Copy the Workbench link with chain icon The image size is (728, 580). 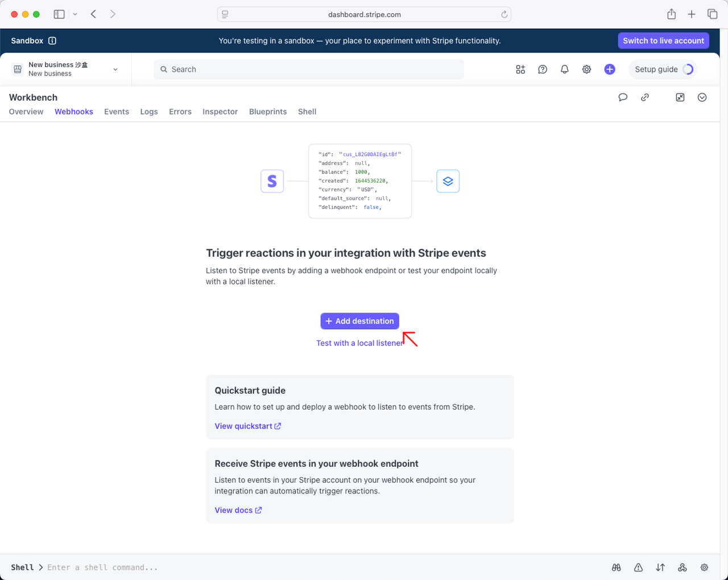tap(645, 97)
